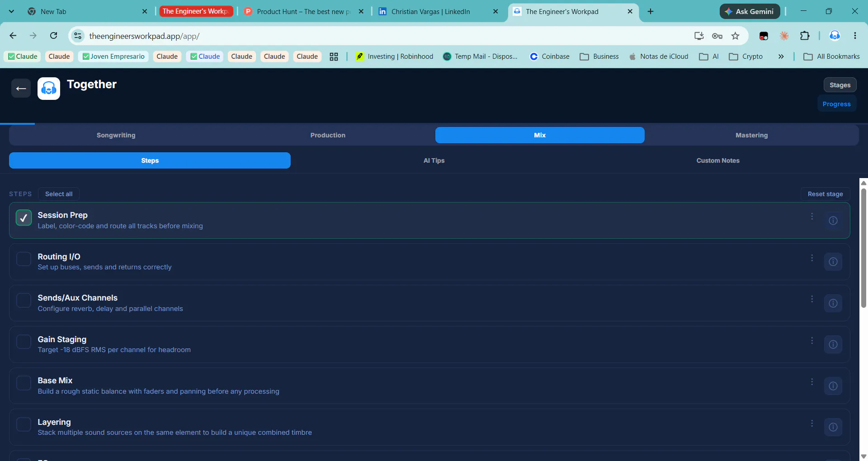
Task: Switch to the Product Hunt browser tab
Action: pos(304,11)
